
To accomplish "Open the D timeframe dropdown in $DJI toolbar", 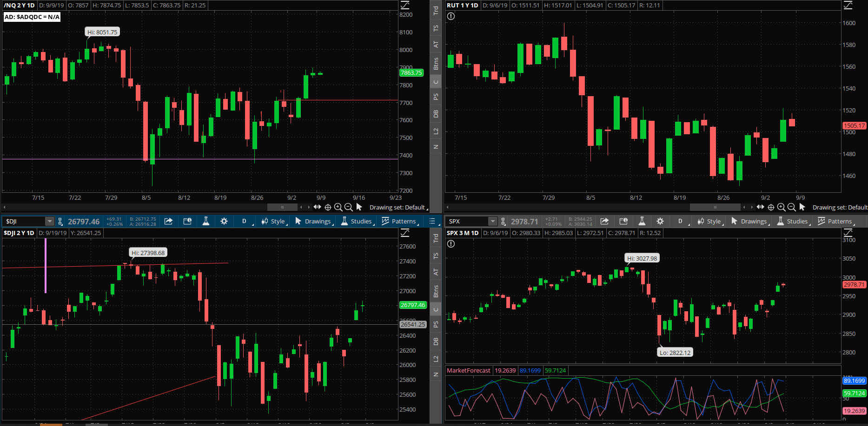I will click(x=245, y=222).
